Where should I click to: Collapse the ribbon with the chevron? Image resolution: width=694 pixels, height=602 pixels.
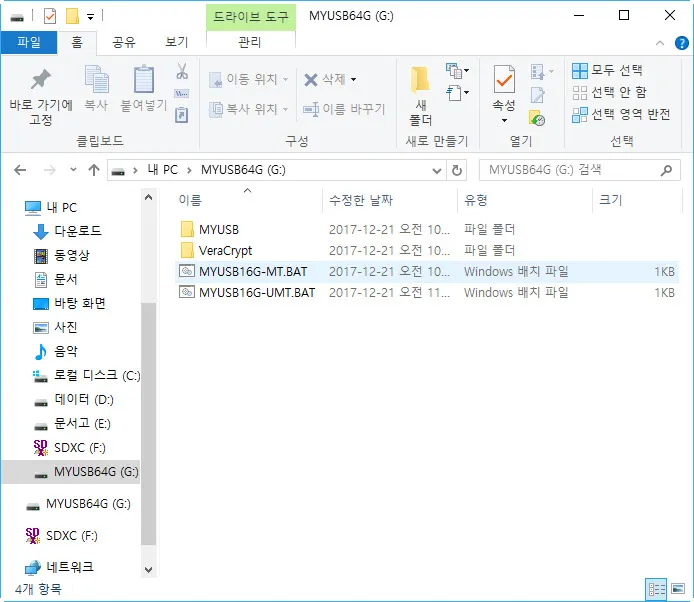coord(659,43)
